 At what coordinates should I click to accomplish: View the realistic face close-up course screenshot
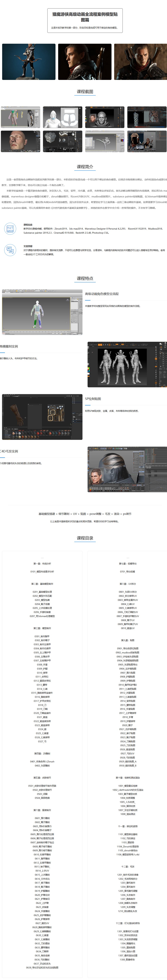tap(21, 141)
